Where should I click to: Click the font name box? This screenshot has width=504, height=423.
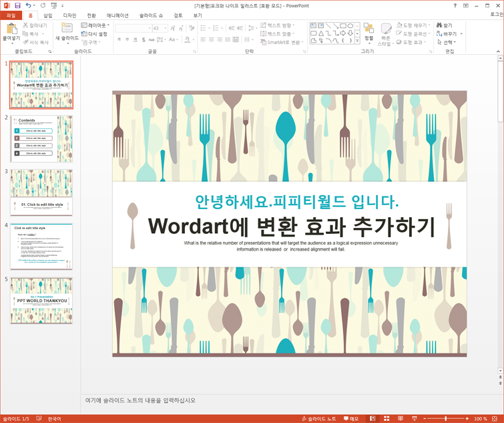coord(133,28)
